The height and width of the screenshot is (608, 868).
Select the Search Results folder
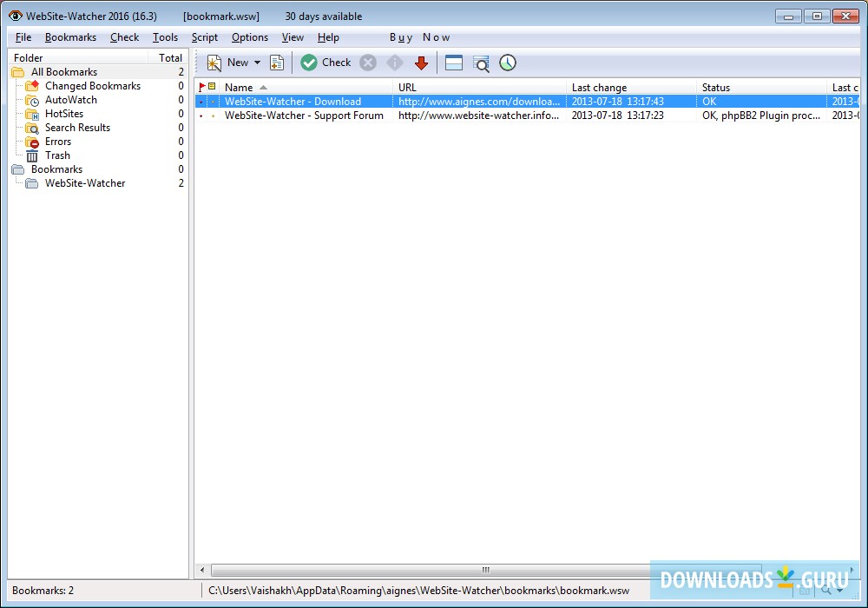click(77, 128)
